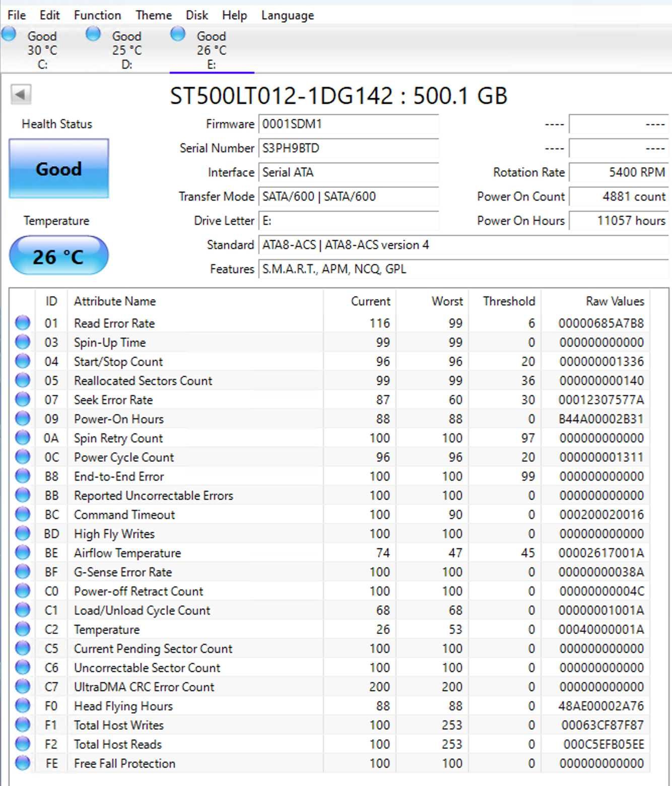Click status orb for Start/Stop Count
672x786 pixels.
23,361
